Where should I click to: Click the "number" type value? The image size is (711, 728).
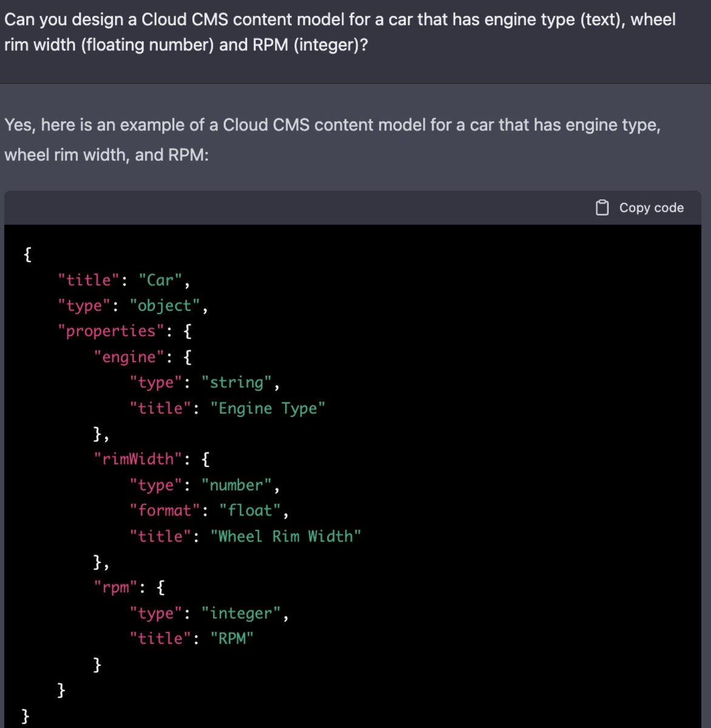click(x=237, y=485)
